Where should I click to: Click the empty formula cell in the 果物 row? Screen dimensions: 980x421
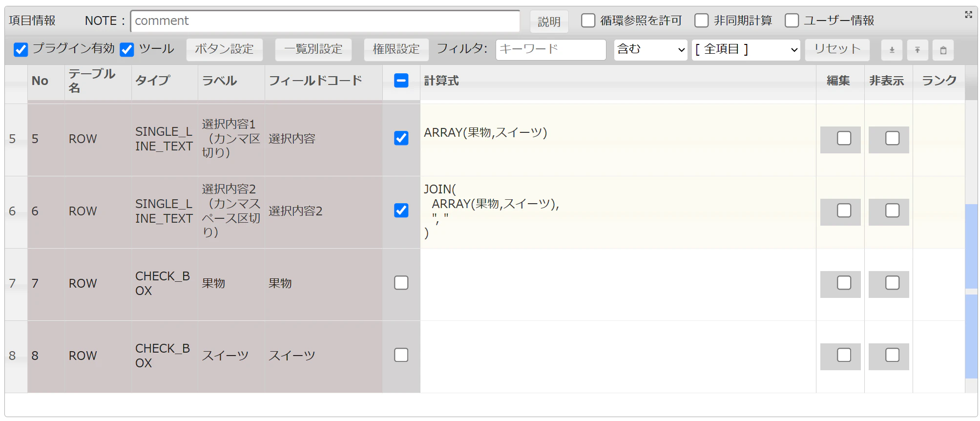tap(618, 284)
